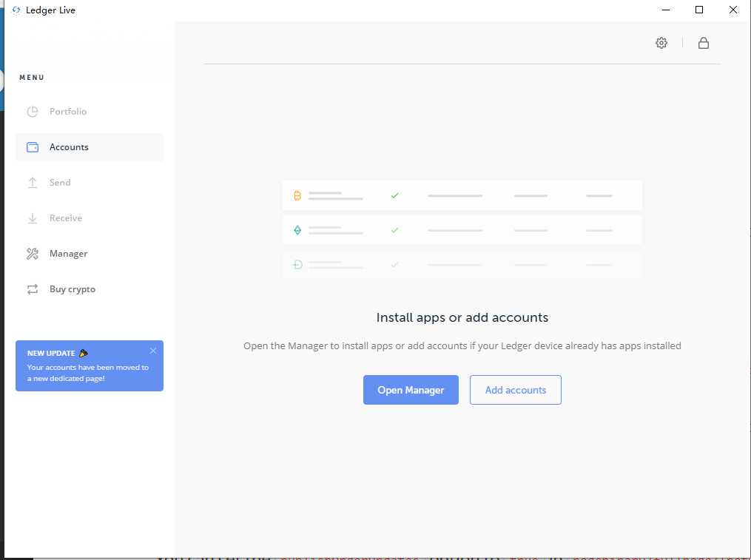Click the Ledger Live logo in title bar

16,10
